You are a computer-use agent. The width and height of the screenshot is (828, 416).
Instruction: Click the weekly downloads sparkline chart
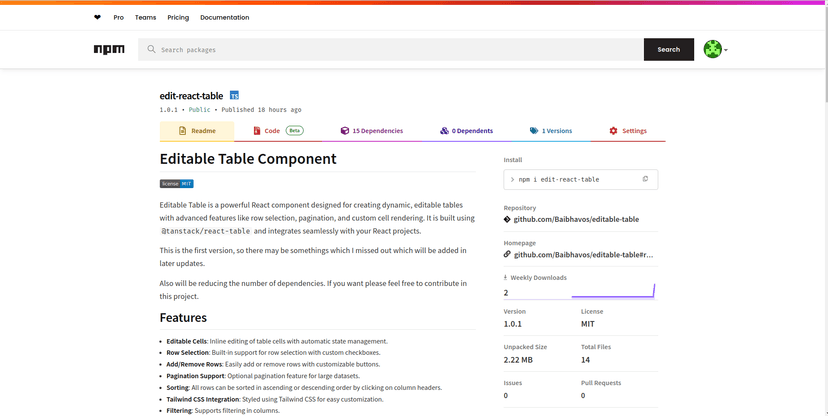pos(613,291)
